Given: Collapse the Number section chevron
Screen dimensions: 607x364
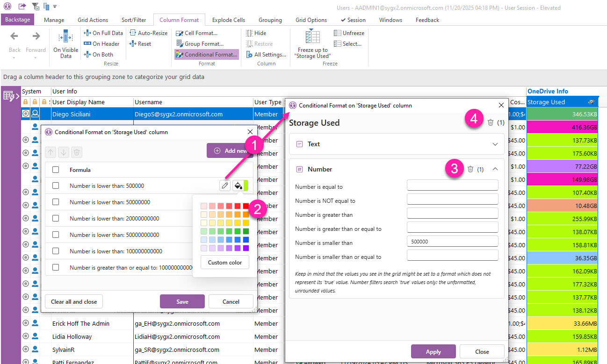Looking at the screenshot, I should tap(495, 169).
